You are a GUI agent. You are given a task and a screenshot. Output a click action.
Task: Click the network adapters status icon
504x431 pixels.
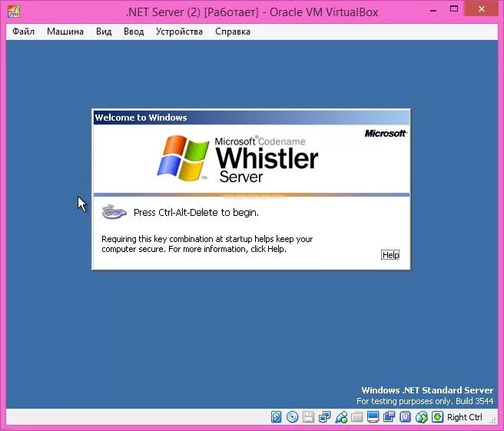tap(324, 417)
